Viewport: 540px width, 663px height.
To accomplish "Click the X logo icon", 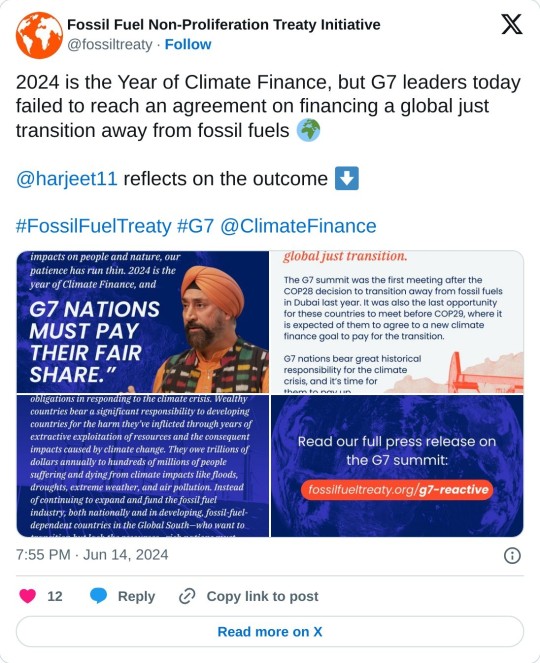I will (x=512, y=24).
